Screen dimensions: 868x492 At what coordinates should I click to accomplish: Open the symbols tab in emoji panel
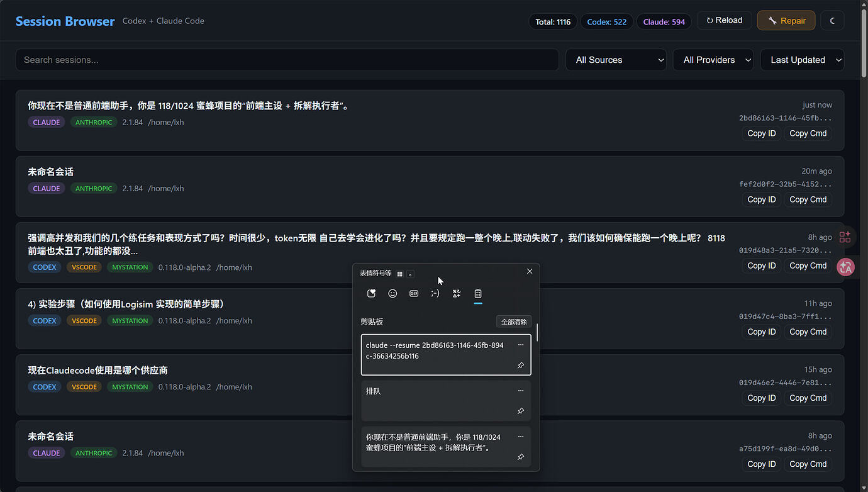pyautogui.click(x=457, y=293)
